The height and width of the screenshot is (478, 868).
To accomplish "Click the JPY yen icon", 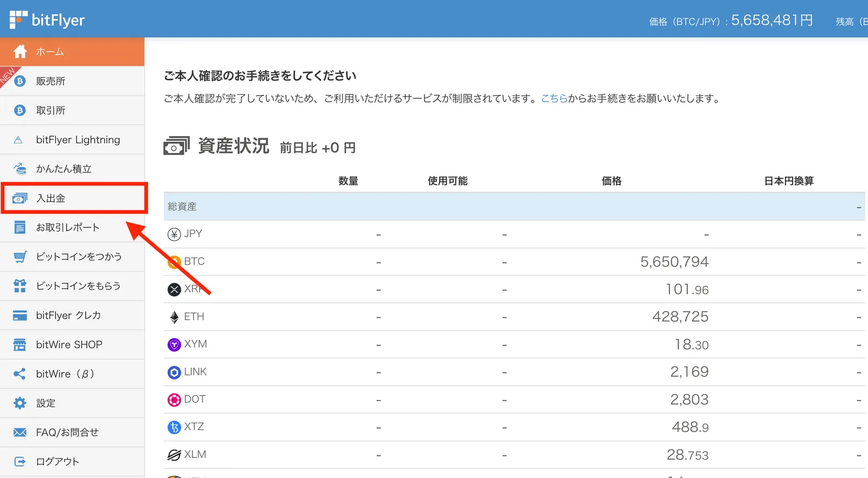I will pos(174,234).
